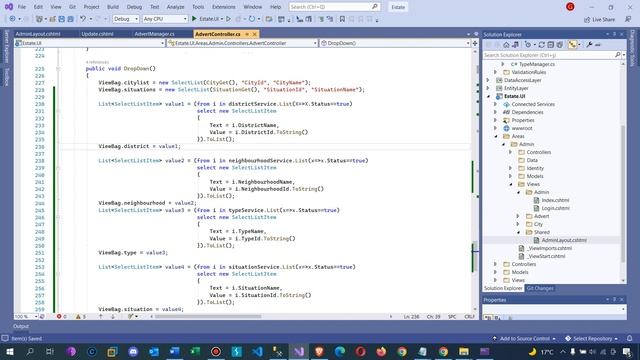Open the DropDown() member navigation dropdown
The image size is (640, 360).
(395, 43)
